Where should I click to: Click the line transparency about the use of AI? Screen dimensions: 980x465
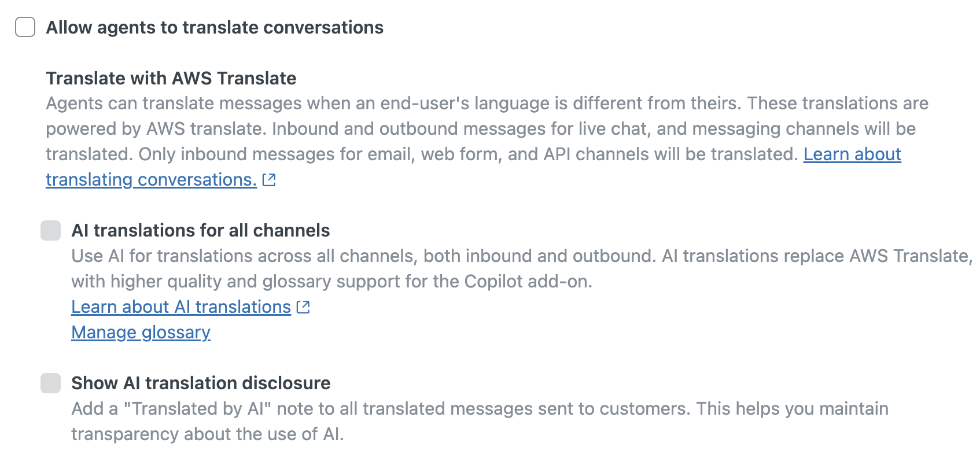tap(207, 434)
